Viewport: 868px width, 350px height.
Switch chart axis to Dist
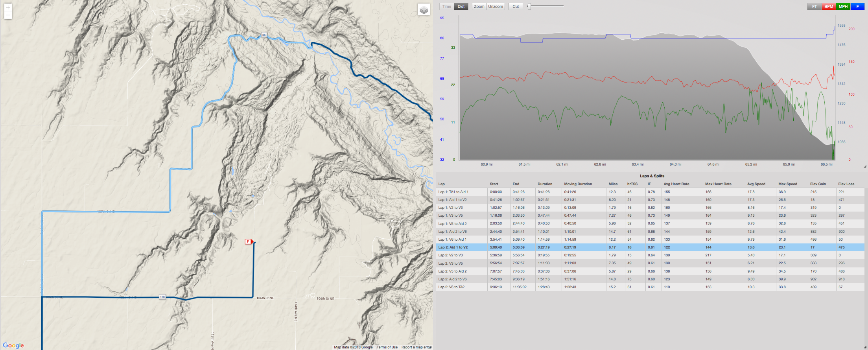[x=461, y=7]
